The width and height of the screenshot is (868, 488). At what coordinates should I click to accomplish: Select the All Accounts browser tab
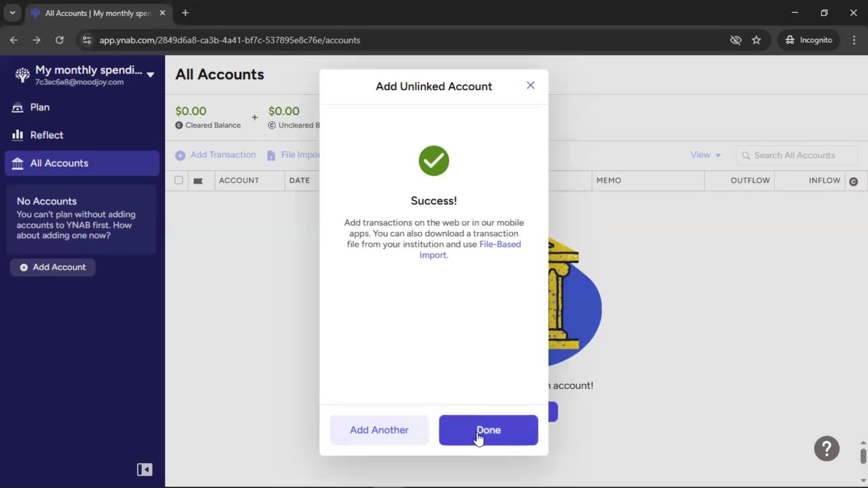coord(99,13)
